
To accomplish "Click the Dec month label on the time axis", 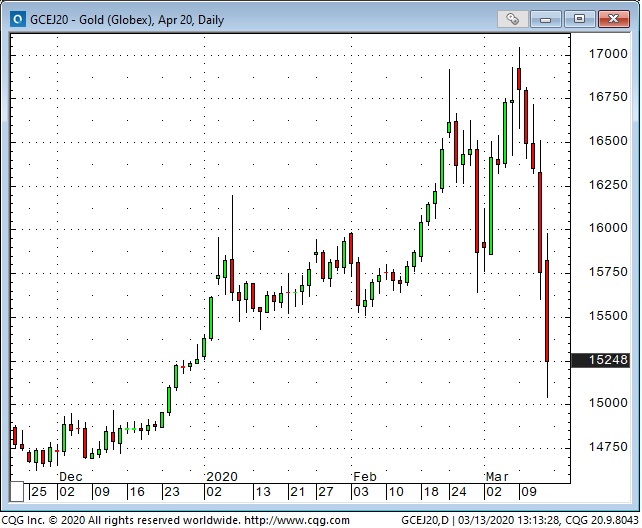I will pos(71,477).
